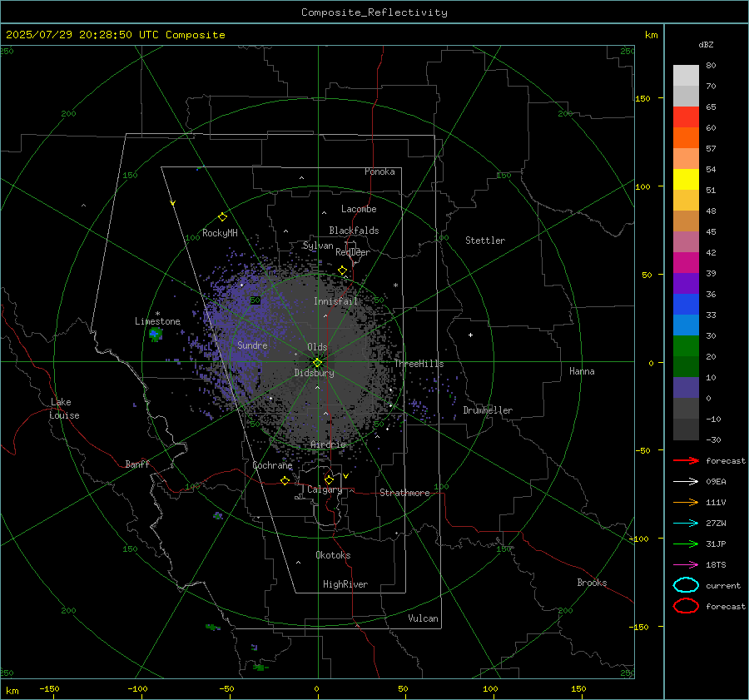Click the Stettler city label

click(485, 241)
